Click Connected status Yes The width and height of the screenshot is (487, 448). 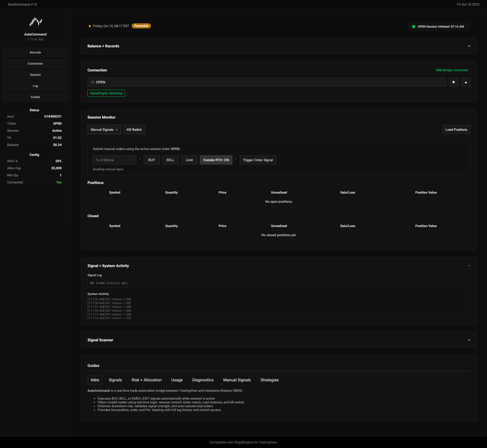click(59, 182)
